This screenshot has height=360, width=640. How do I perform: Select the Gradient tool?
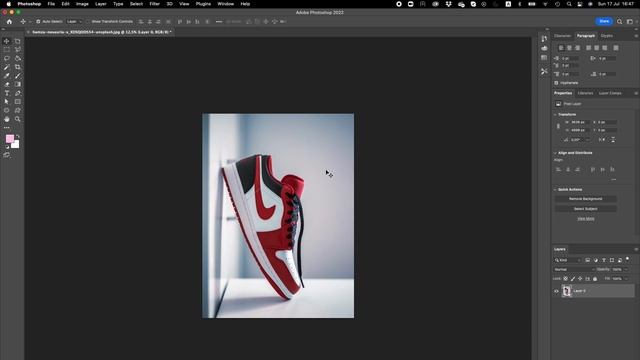point(18,84)
